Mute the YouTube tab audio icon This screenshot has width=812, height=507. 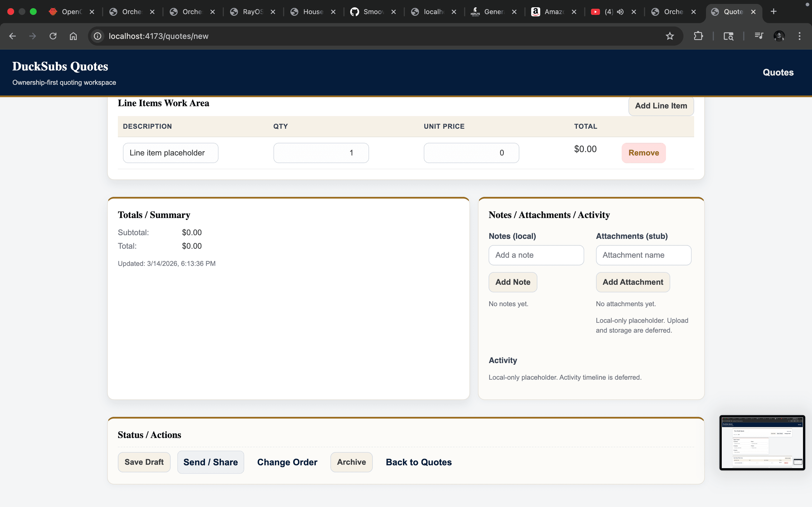point(620,12)
